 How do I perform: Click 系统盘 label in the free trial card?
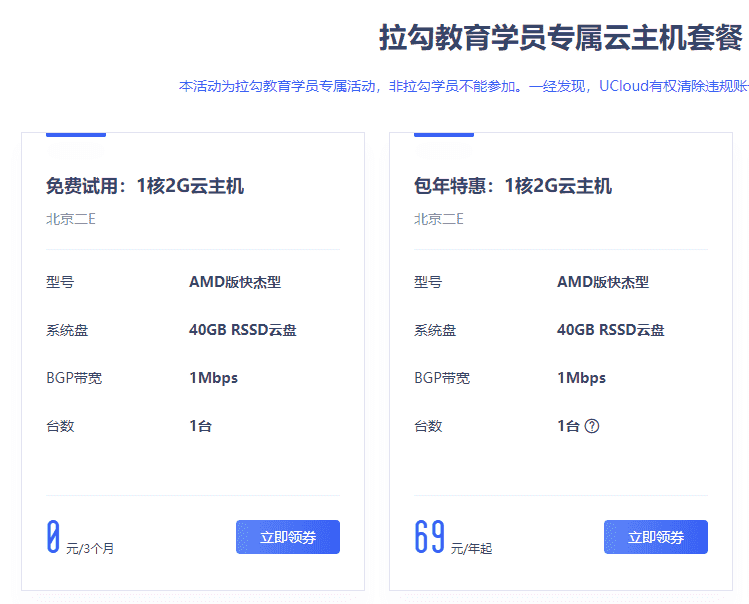[67, 330]
